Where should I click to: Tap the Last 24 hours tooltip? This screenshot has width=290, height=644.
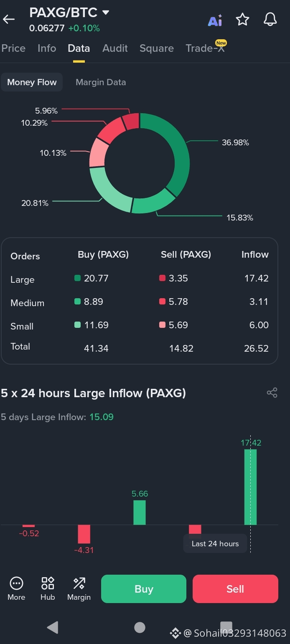[x=215, y=544]
